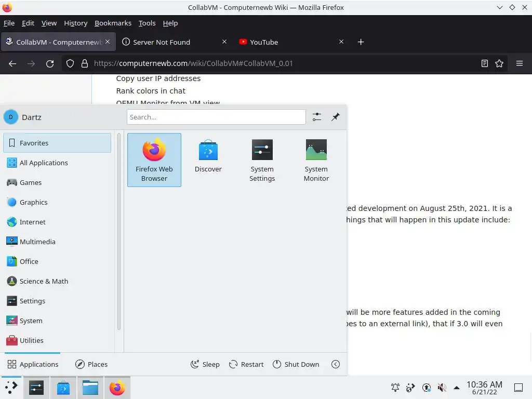Switch to Places tab in launcher
This screenshot has width=532, height=399.
coord(91,364)
